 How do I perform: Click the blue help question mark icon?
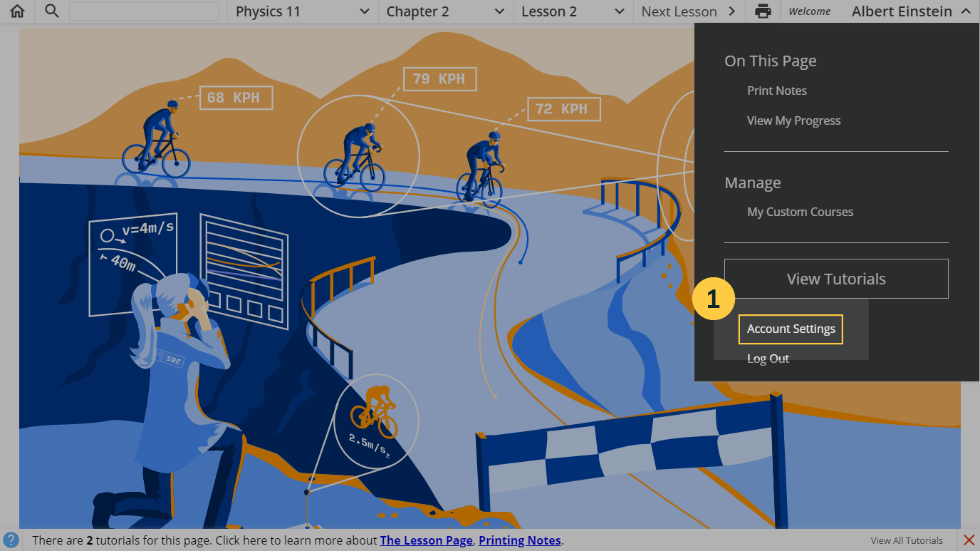point(11,540)
